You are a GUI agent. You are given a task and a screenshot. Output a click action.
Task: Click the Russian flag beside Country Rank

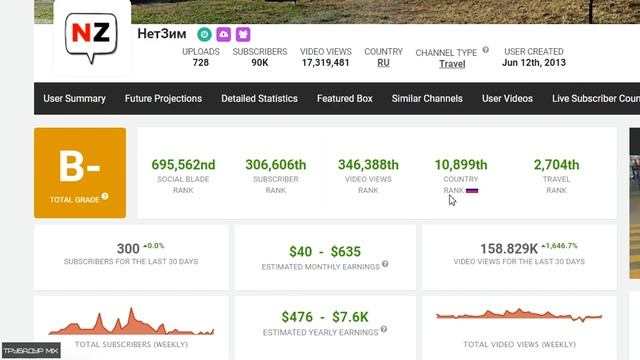tap(472, 191)
